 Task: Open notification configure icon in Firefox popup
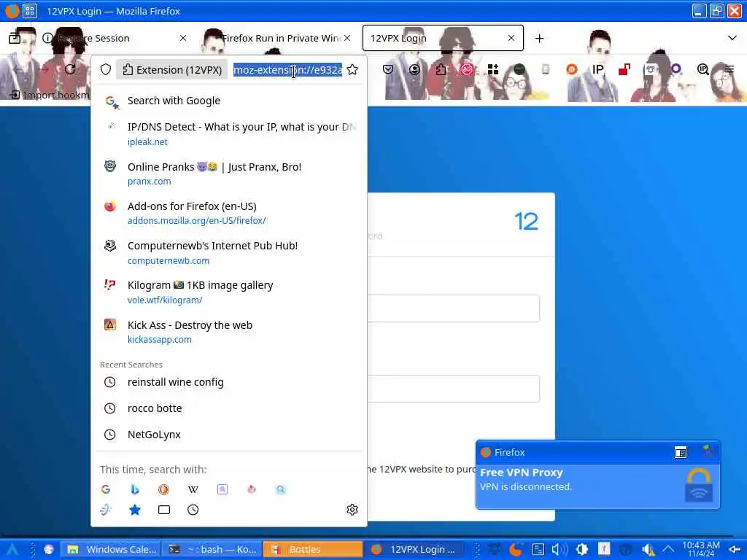click(x=681, y=452)
